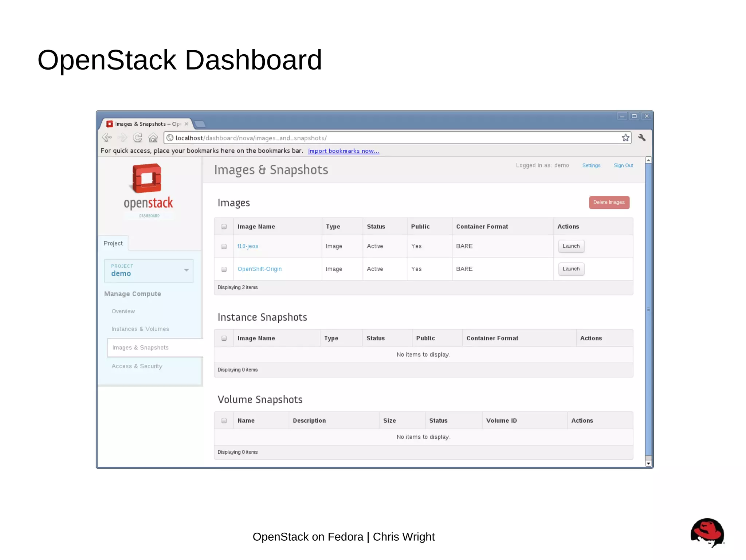746x560 pixels.
Task: Open the f16-jeos image link
Action: click(248, 246)
